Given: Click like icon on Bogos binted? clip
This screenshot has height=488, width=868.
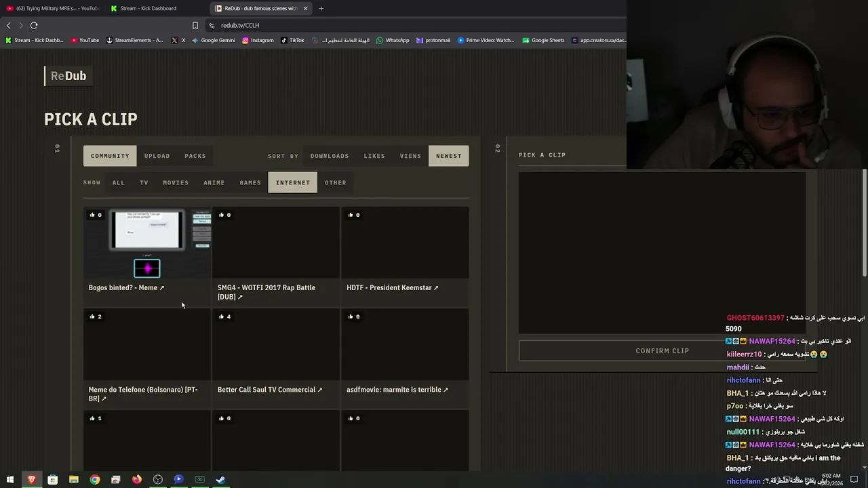Looking at the screenshot, I should 92,215.
